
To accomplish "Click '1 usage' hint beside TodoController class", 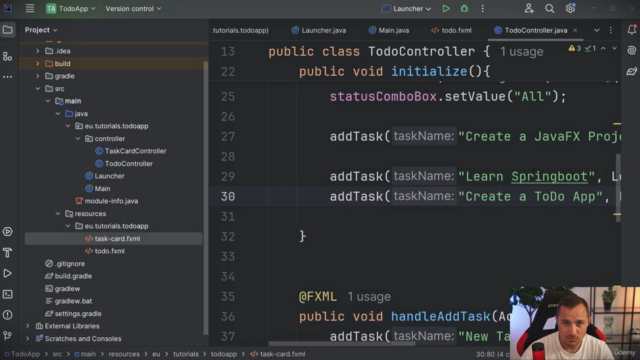I will pos(522,52).
